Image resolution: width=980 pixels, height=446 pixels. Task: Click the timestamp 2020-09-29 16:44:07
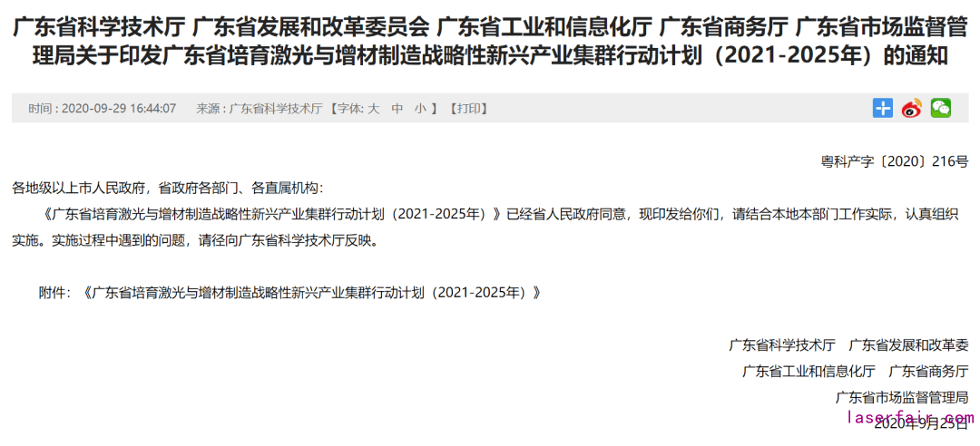119,109
